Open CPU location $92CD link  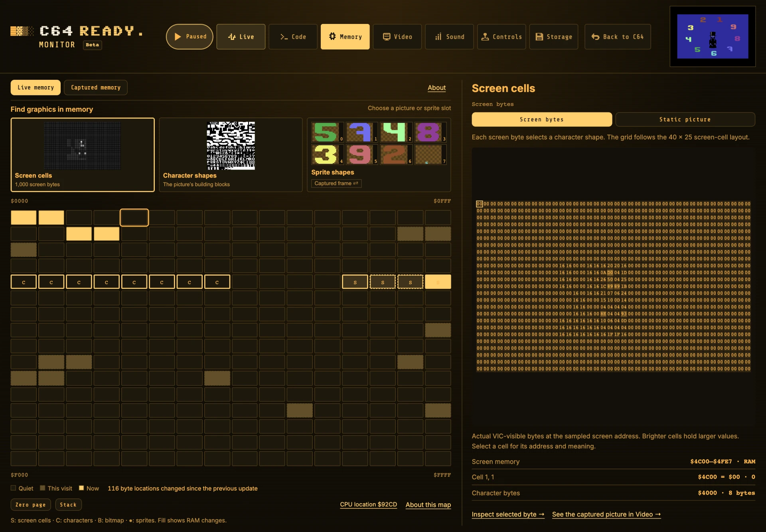tap(368, 504)
